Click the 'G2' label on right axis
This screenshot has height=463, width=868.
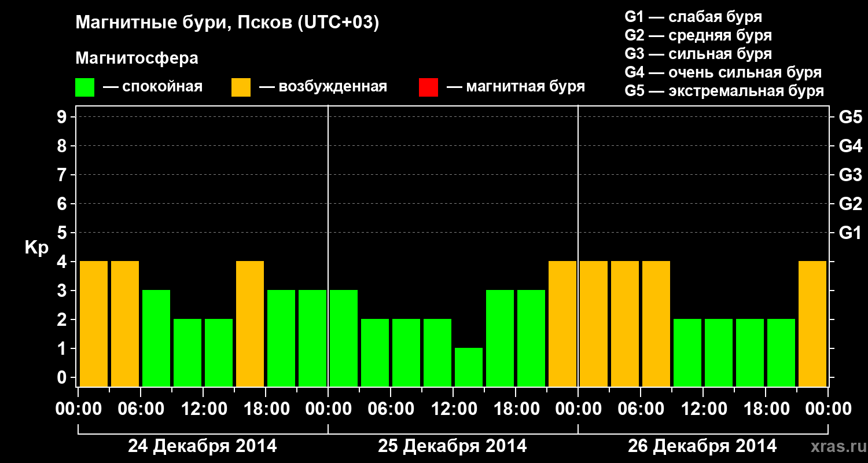point(851,204)
